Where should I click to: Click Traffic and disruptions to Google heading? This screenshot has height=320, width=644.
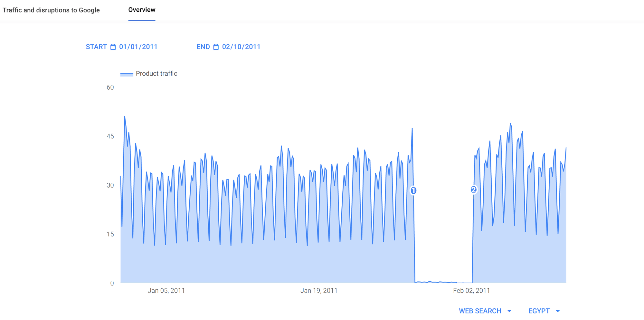coord(52,10)
